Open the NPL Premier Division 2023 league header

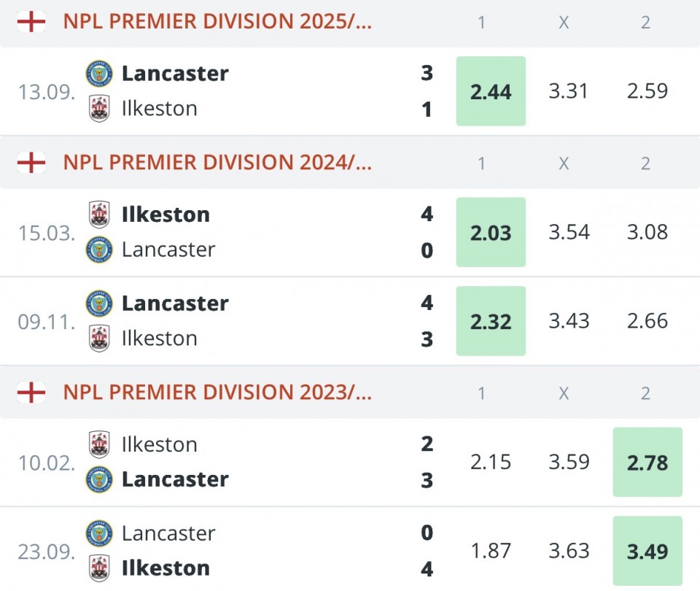[217, 393]
